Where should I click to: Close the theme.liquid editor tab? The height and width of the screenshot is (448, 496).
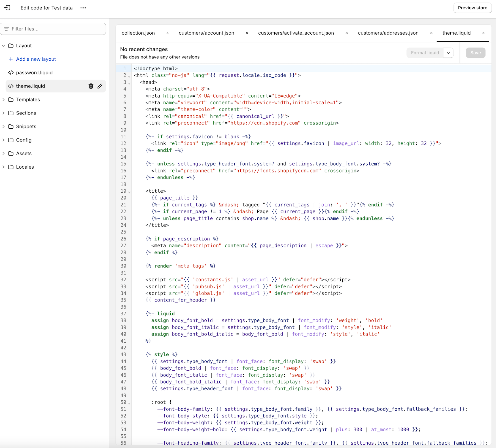pyautogui.click(x=484, y=33)
